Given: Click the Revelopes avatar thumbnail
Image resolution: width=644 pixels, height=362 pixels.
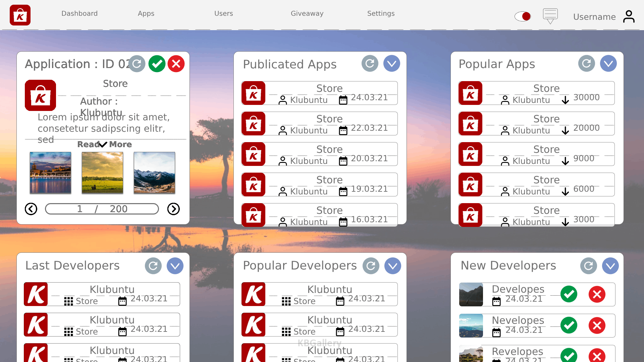Looking at the screenshot, I should [471, 354].
